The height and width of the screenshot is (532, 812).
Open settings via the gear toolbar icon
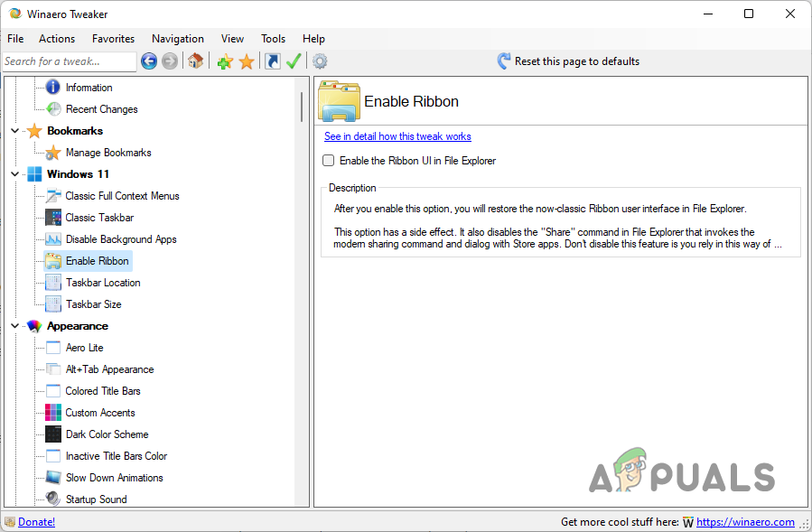coord(320,61)
